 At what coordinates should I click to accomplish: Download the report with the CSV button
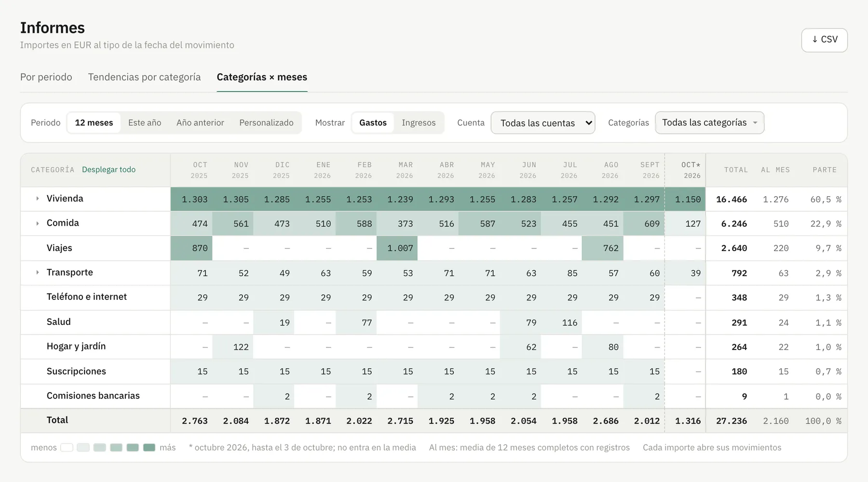824,40
